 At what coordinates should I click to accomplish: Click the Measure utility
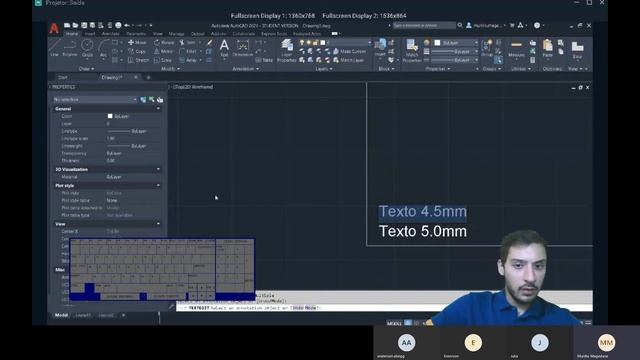tap(516, 48)
